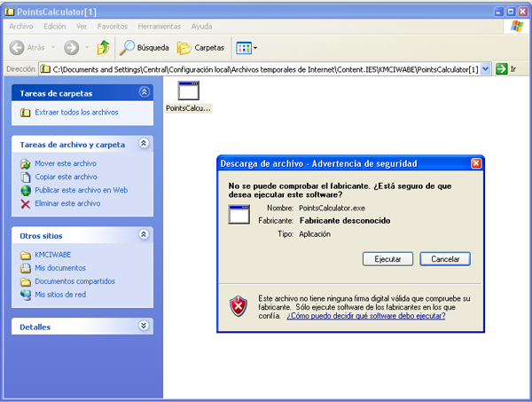
Task: Click the globe Publicar en Web icon
Action: (26, 191)
